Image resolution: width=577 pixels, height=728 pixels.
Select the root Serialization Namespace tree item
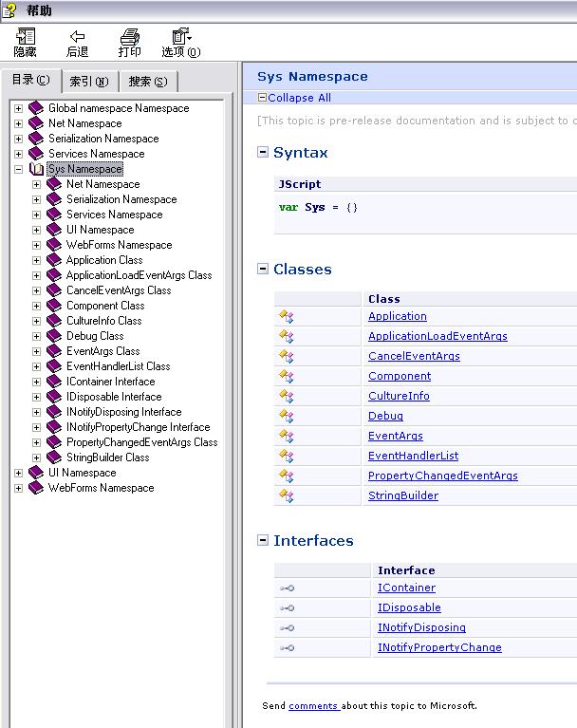click(x=103, y=139)
